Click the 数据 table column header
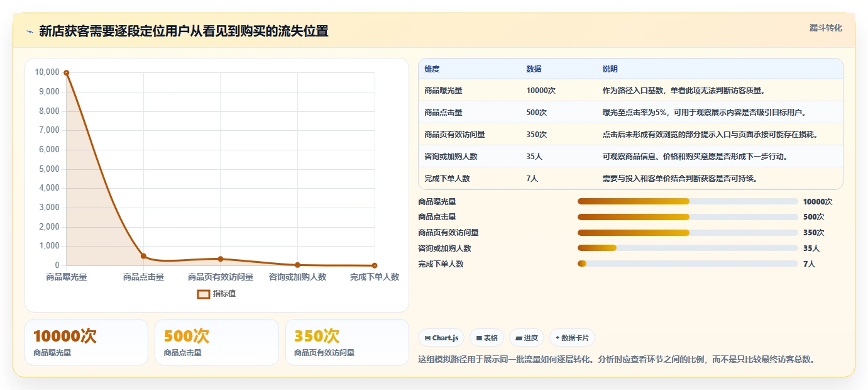 click(534, 69)
